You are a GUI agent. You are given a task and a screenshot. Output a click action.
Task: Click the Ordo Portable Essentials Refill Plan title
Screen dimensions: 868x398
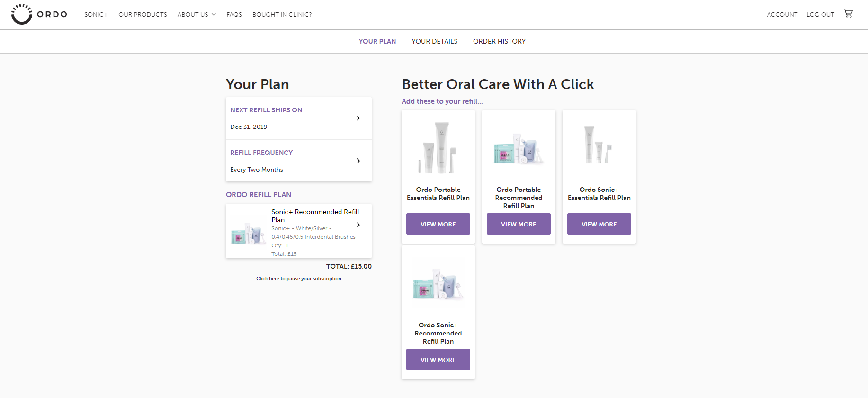click(438, 194)
